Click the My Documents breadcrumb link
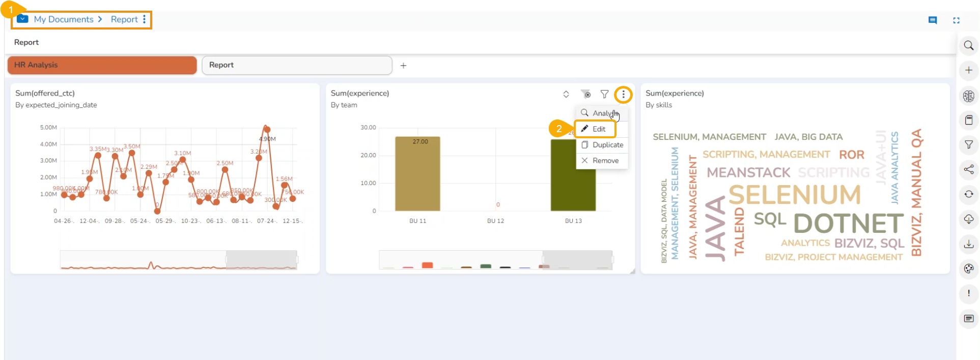This screenshot has width=980, height=360. click(x=64, y=19)
